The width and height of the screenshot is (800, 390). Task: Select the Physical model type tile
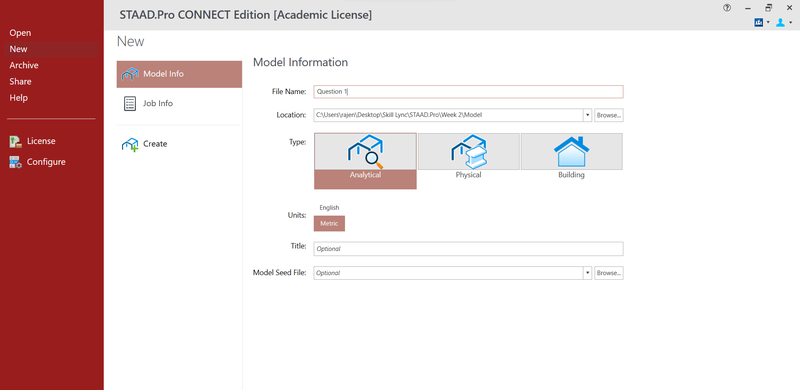(468, 157)
